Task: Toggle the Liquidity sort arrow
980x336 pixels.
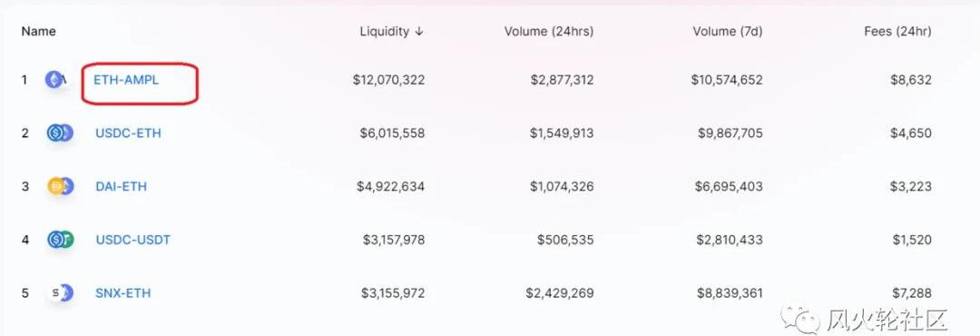Action: tap(418, 31)
